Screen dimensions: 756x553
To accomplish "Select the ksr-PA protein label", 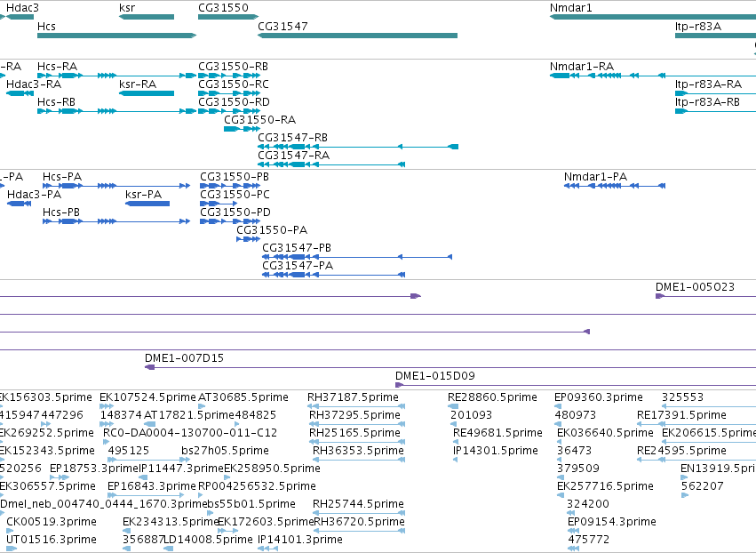I will coord(144,195).
